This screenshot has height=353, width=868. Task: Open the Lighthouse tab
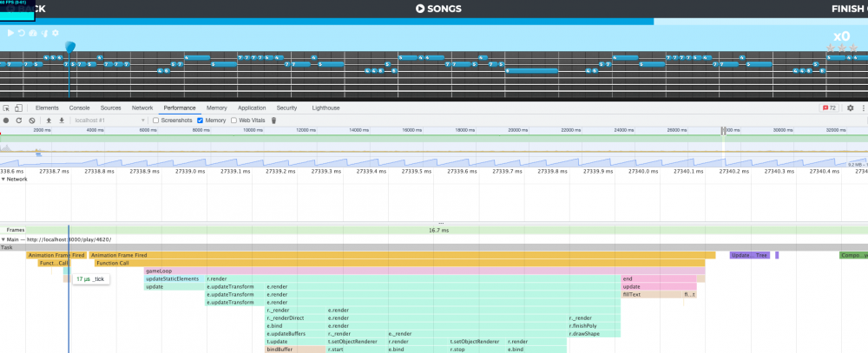(325, 108)
